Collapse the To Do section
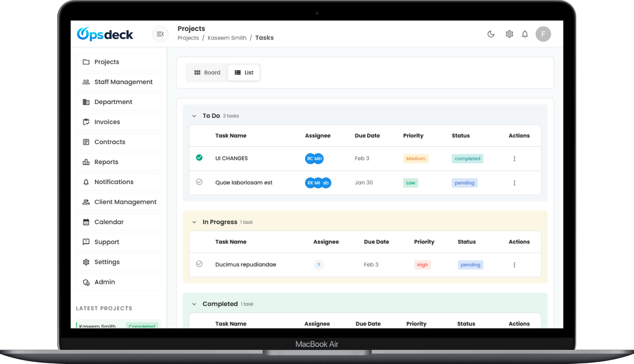This screenshot has width=634, height=364. [194, 116]
